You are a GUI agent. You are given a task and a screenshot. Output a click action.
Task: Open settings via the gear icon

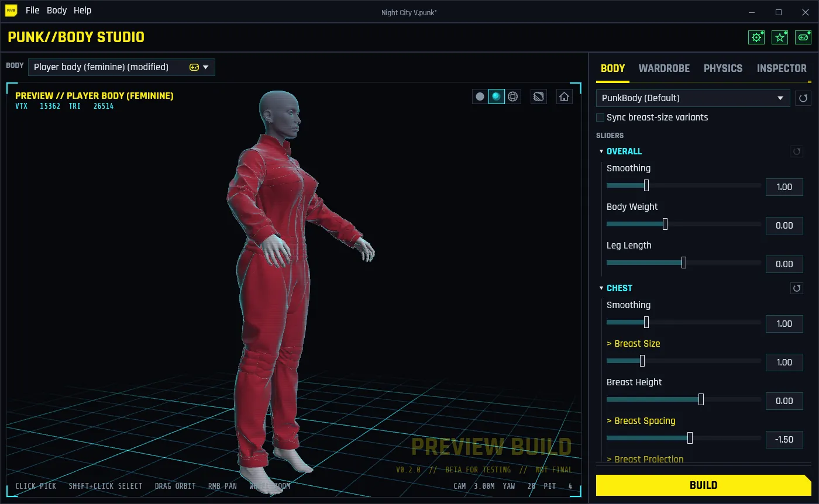coord(756,37)
